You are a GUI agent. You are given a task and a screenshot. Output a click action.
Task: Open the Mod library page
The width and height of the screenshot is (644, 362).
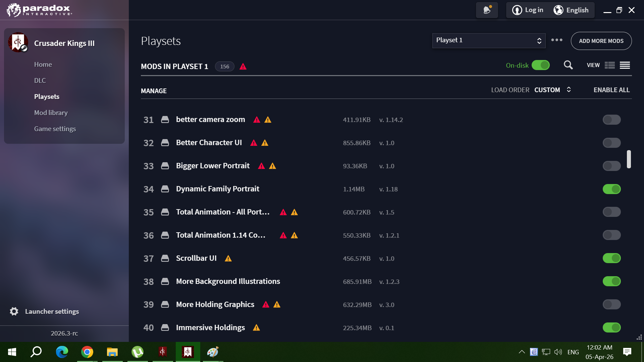click(x=51, y=113)
